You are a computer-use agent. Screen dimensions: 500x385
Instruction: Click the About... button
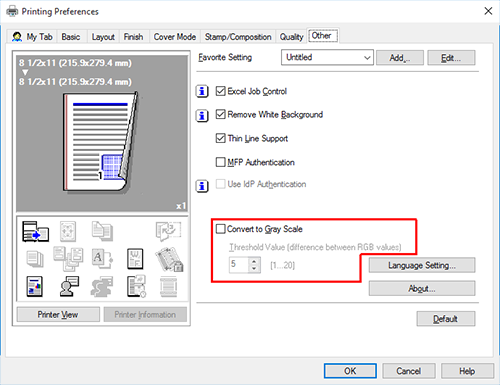[422, 288]
